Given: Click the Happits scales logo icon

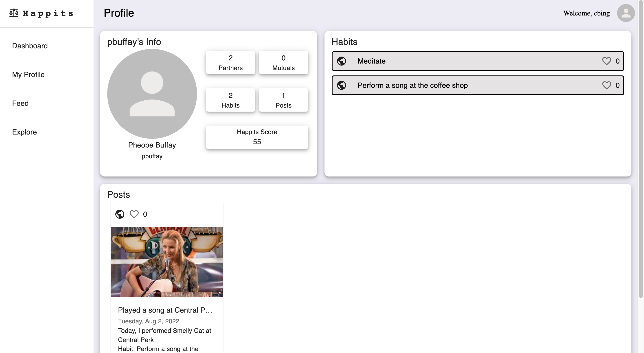Looking at the screenshot, I should [14, 13].
